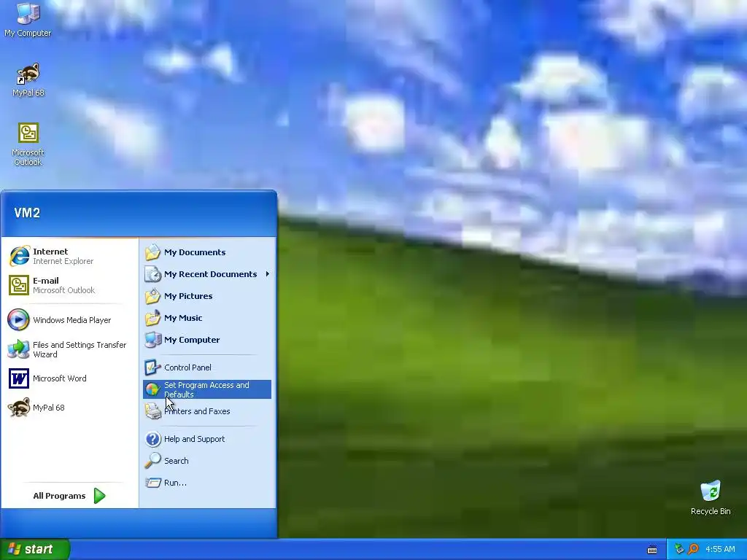Open My Computer entry in Start menu
Image resolution: width=747 pixels, height=560 pixels.
[207, 340]
